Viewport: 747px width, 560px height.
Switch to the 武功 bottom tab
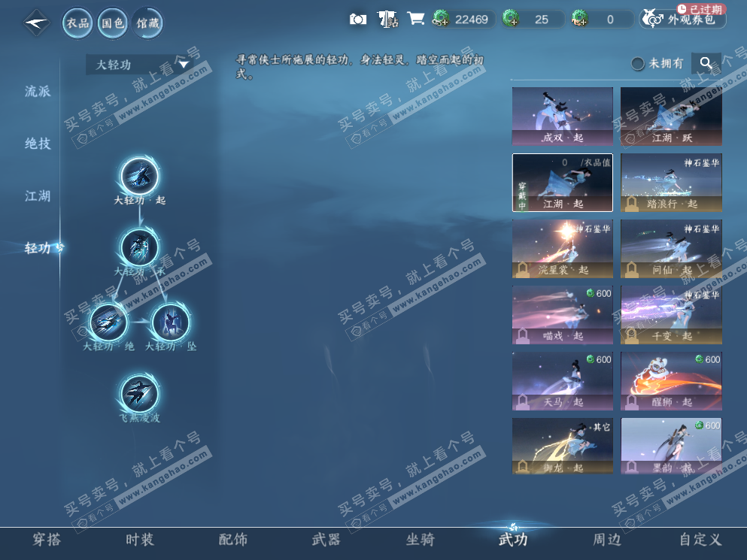point(513,540)
